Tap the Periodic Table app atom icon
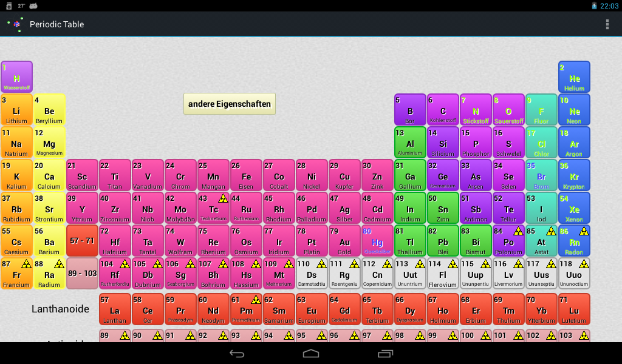The height and width of the screenshot is (364, 622). point(16,24)
